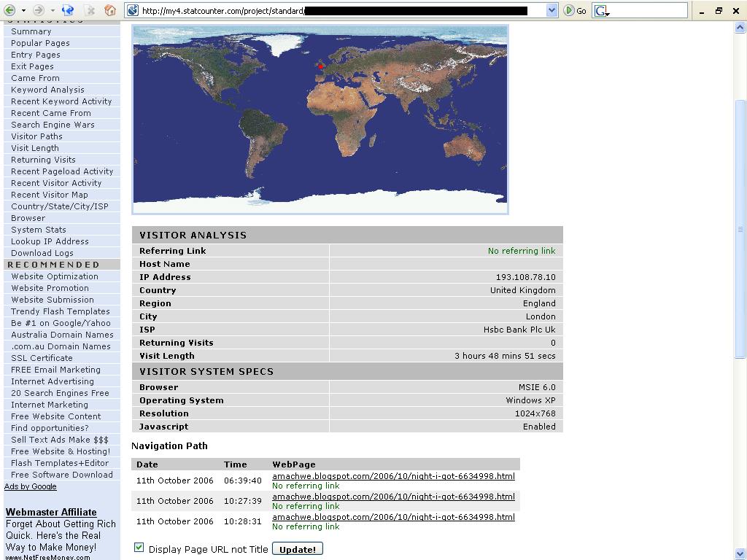Open Free Software Download link
The image size is (747, 560).
[x=62, y=475]
